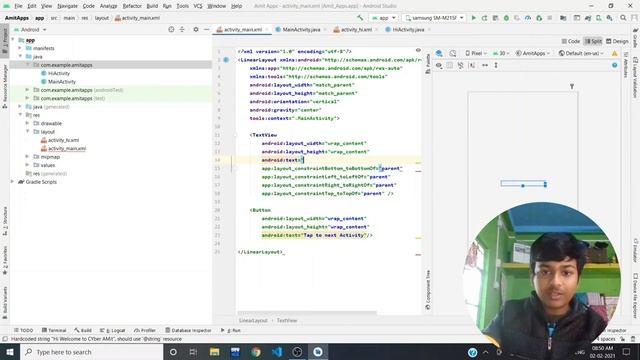Open Project panel gear settings

pos(196,29)
